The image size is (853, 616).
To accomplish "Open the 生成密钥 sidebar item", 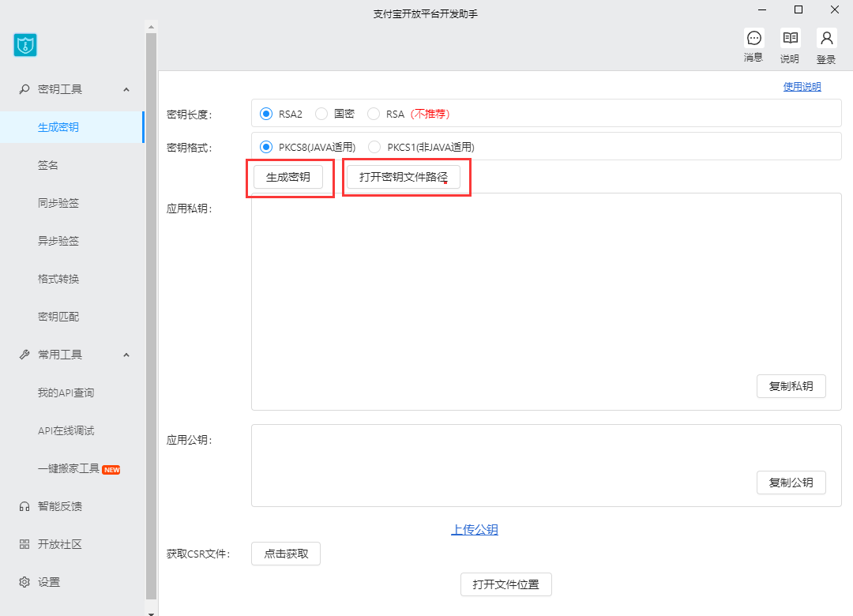I will (x=72, y=127).
